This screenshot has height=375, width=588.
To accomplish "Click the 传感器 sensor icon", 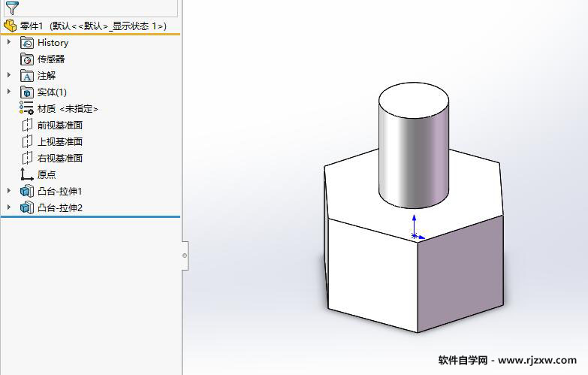I will coord(26,59).
